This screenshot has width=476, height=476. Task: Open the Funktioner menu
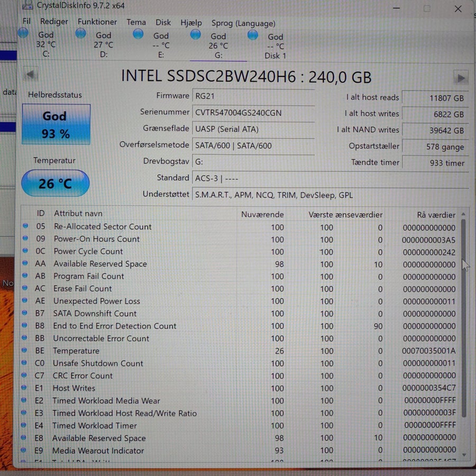pyautogui.click(x=97, y=22)
